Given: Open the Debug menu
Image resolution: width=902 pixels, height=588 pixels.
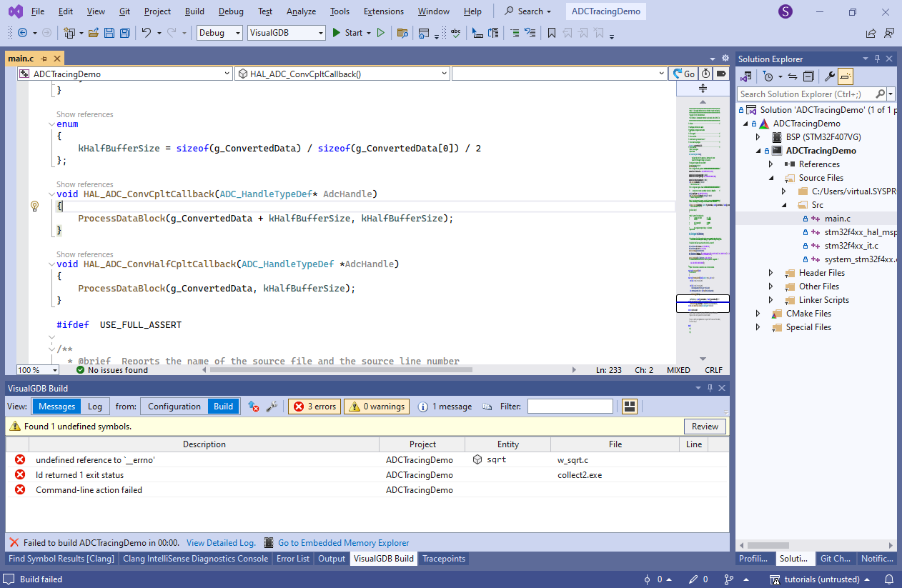Looking at the screenshot, I should coord(231,11).
